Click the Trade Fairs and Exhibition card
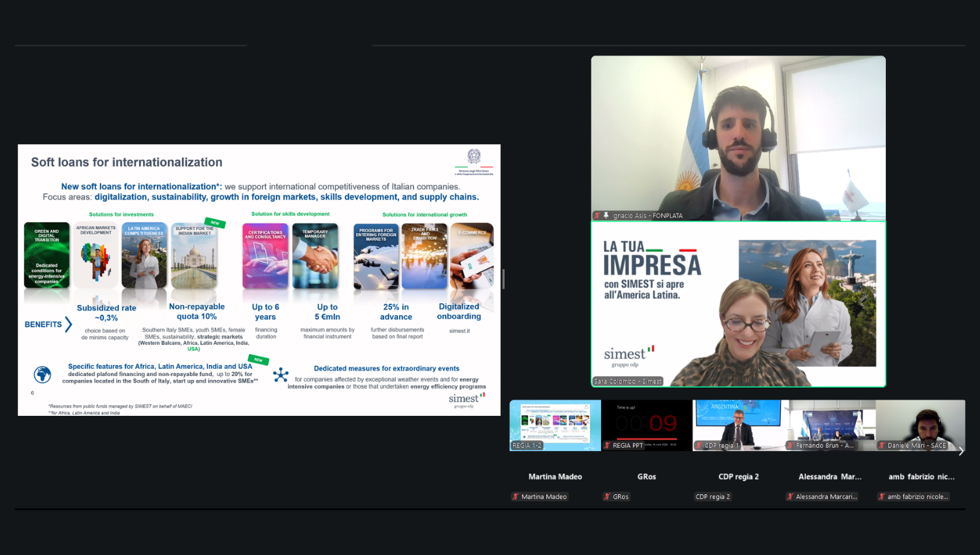 tap(425, 257)
